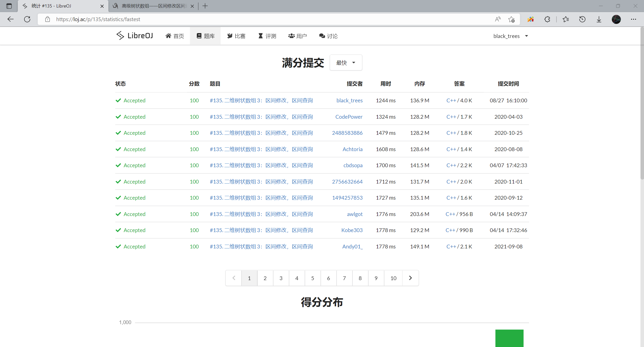This screenshot has height=347, width=644.
Task: Go to next pagination page arrow
Action: [411, 278]
